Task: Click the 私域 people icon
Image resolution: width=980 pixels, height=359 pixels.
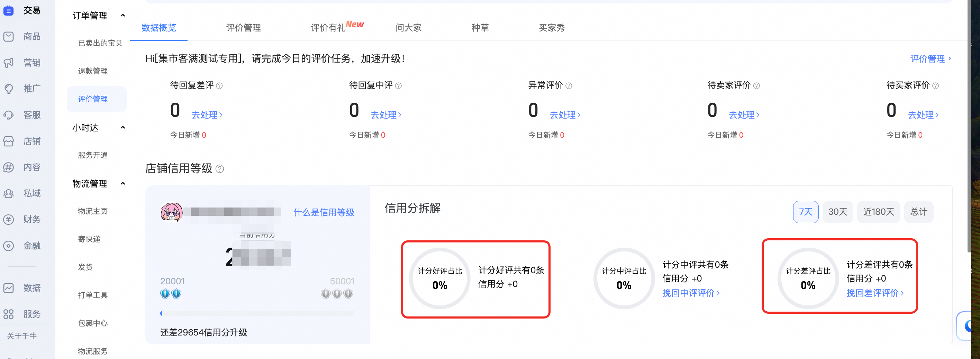Action: (8, 194)
